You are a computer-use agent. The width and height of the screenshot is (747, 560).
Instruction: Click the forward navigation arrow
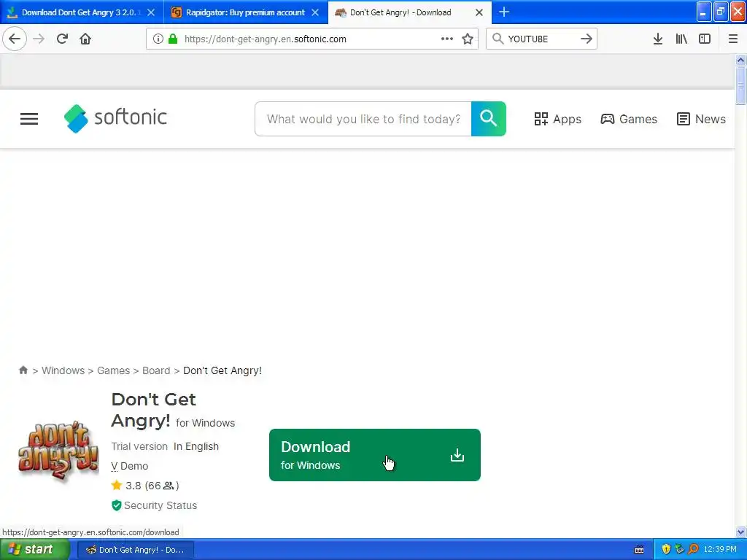[39, 39]
